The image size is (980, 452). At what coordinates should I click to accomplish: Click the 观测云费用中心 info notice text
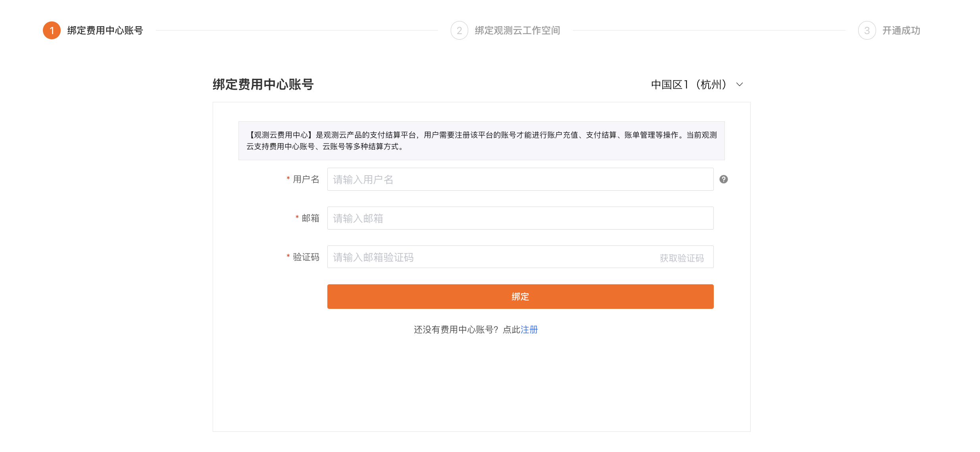481,141
